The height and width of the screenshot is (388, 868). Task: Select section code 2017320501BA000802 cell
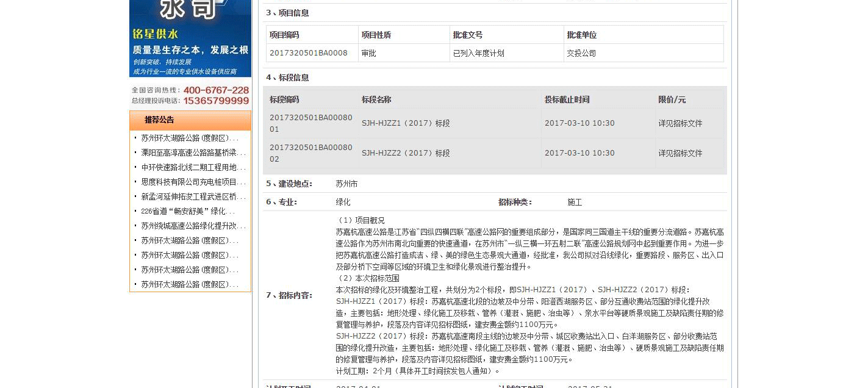(311, 153)
